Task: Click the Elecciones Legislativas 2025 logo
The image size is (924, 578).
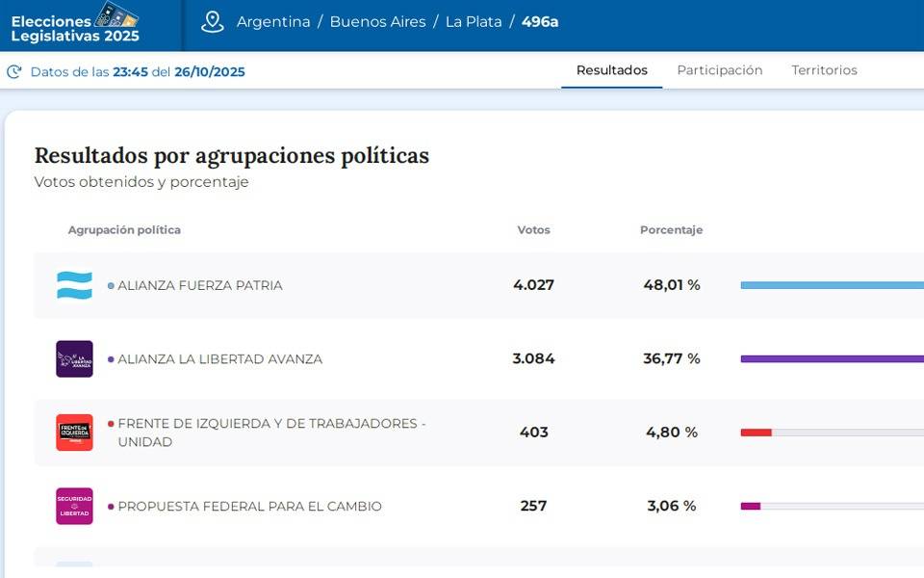Action: pos(75,23)
